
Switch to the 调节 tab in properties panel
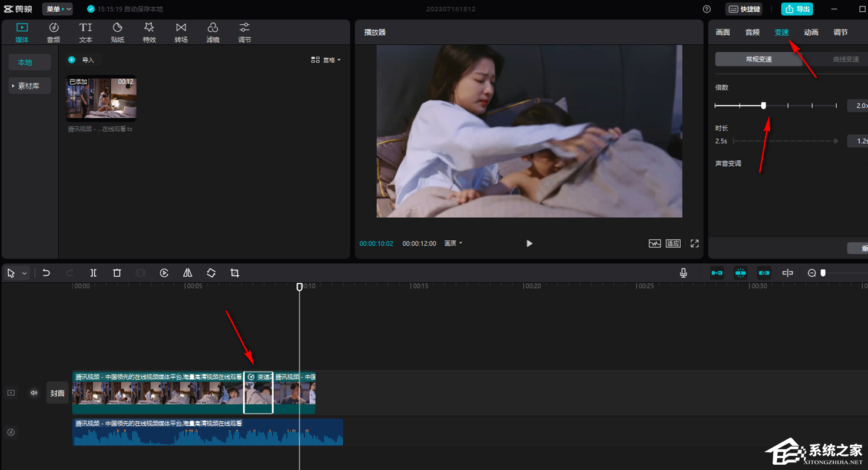coord(840,32)
